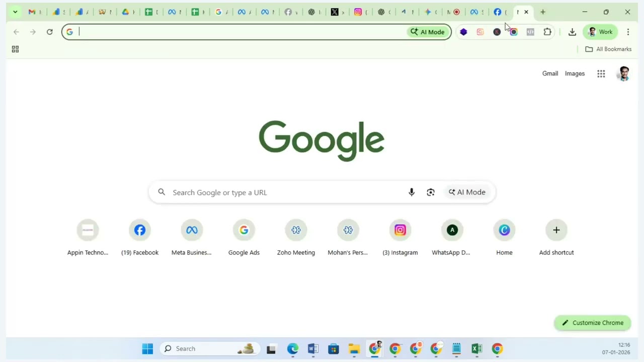Viewport: 644px width, 362px height.
Task: Open the Google apps launcher grid
Action: point(601,74)
